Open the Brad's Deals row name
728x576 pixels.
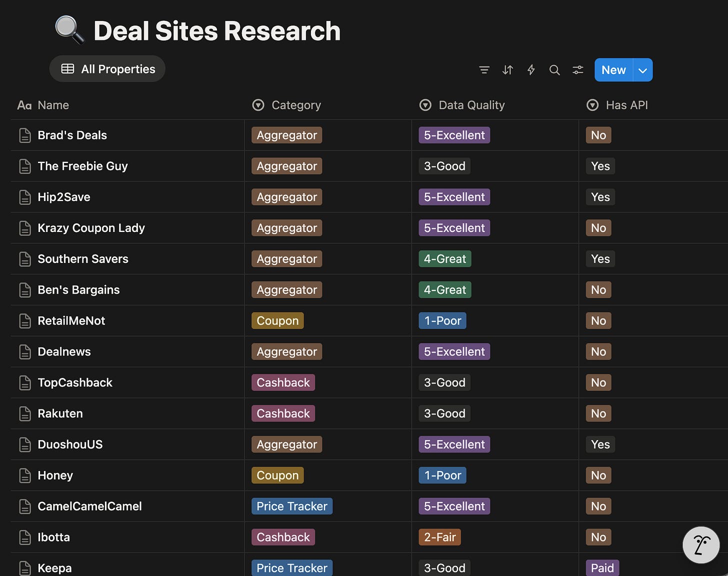pyautogui.click(x=72, y=135)
